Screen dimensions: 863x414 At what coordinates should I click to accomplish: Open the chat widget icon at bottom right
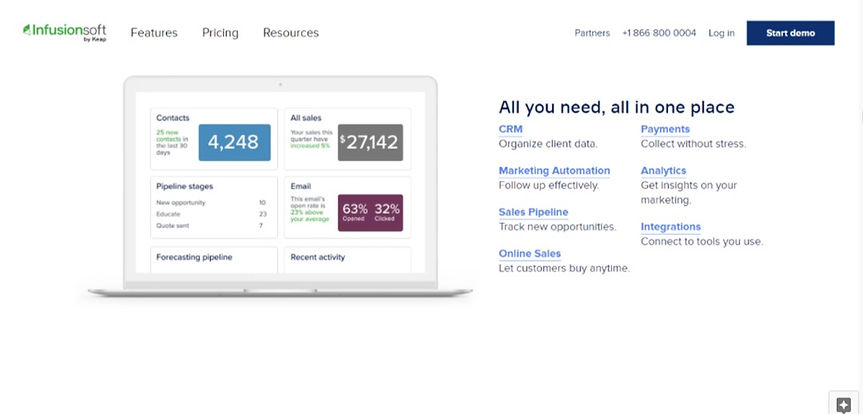point(844,405)
